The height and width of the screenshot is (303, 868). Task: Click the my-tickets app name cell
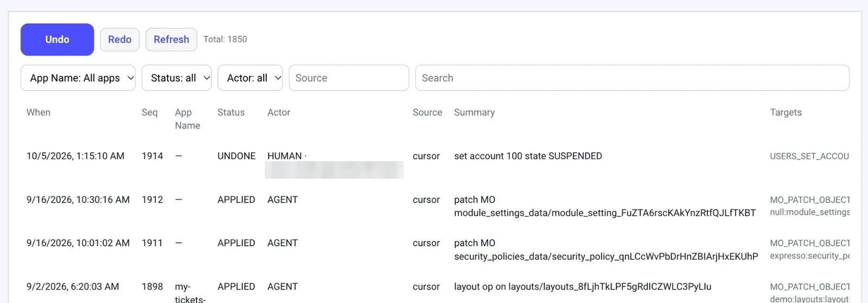click(x=190, y=293)
